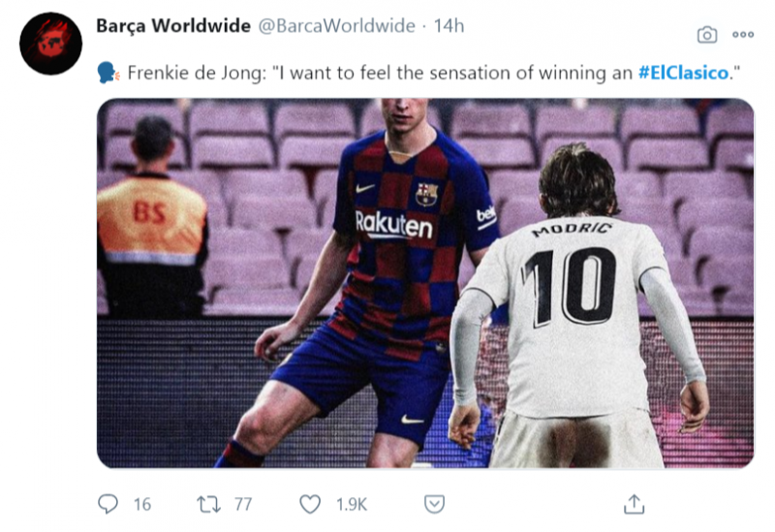Like the tweet with the heart icon
The image size is (775, 532).
(x=310, y=504)
